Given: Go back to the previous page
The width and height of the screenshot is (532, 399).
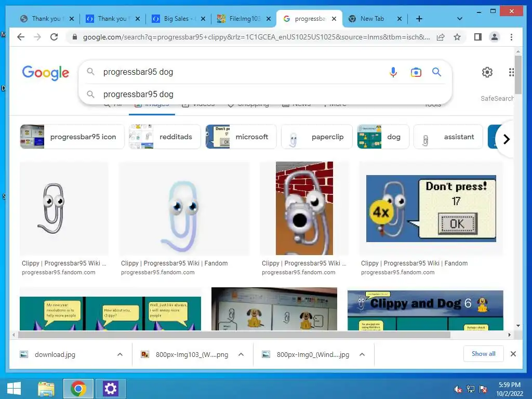Looking at the screenshot, I should point(21,37).
